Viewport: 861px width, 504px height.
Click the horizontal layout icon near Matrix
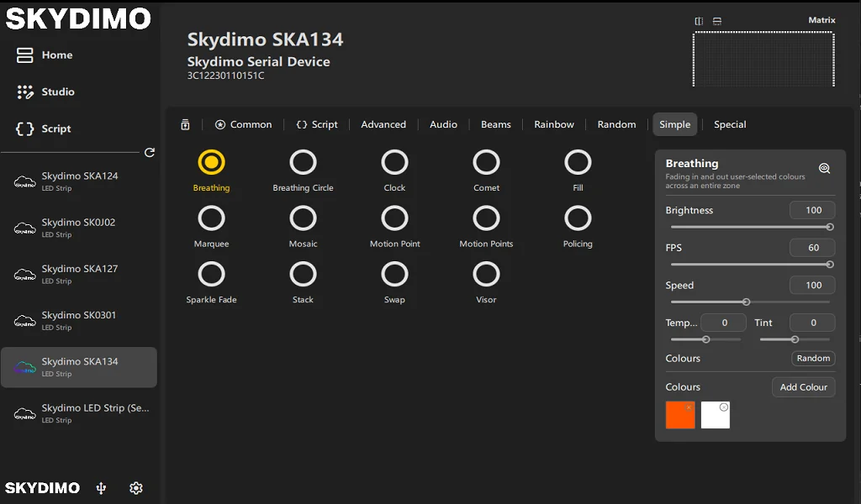pos(717,21)
